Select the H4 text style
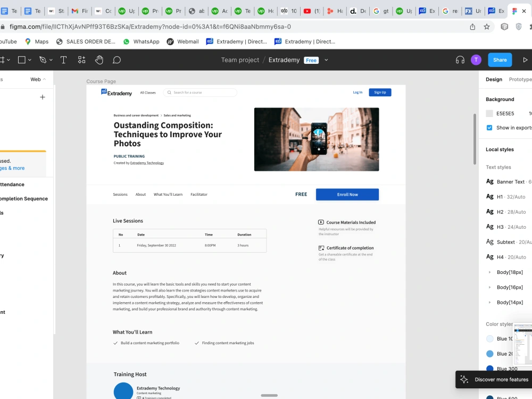This screenshot has width=532, height=399. coord(506,257)
